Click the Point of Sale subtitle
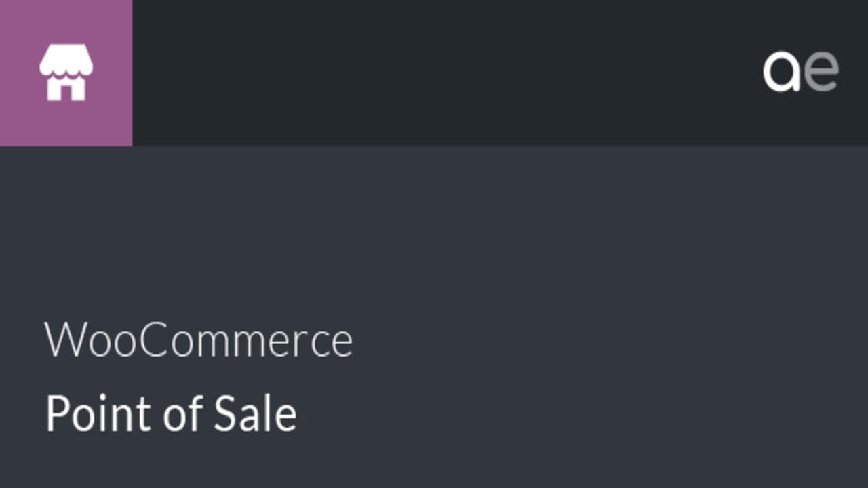 coord(171,413)
